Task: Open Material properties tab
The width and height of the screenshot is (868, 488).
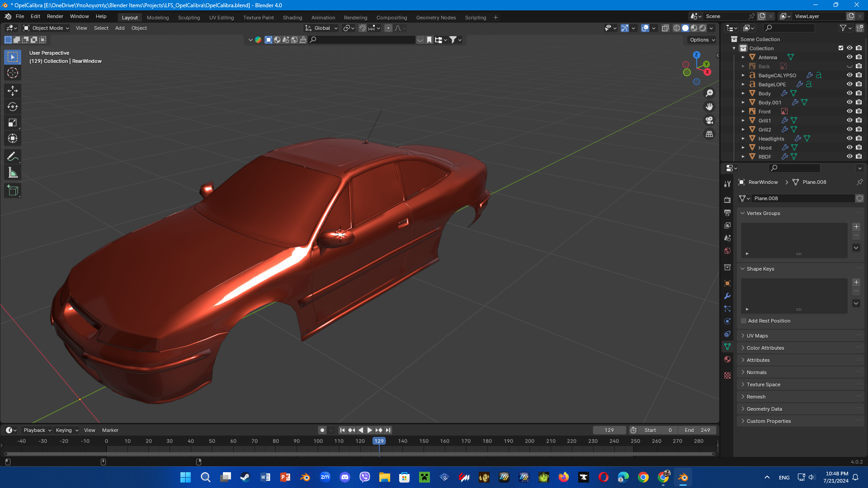Action: pos(727,359)
